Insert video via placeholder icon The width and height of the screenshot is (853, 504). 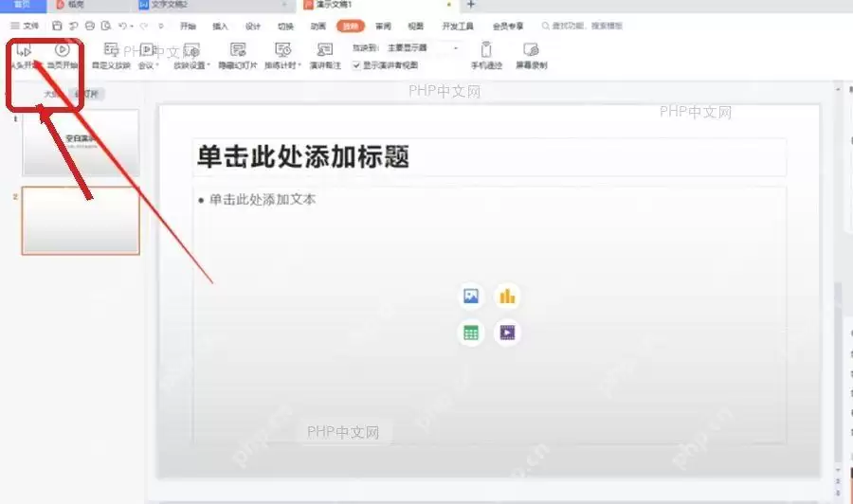pyautogui.click(x=507, y=333)
